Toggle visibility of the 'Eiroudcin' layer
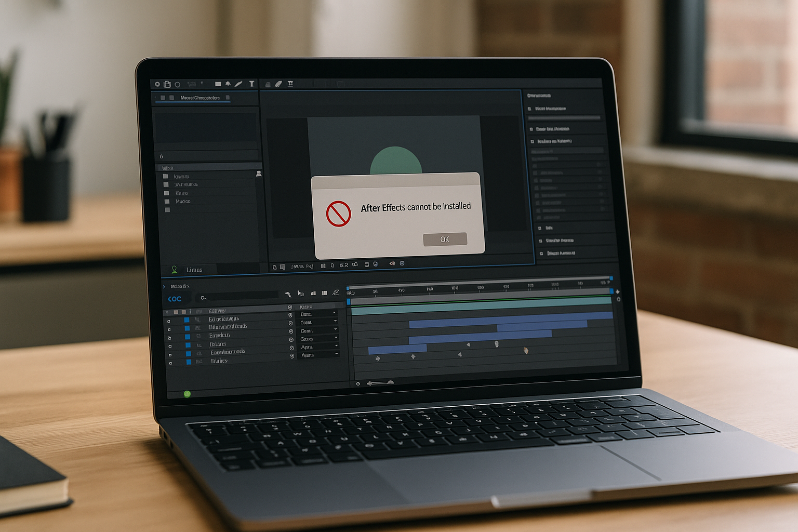The image size is (798, 532). click(x=169, y=338)
